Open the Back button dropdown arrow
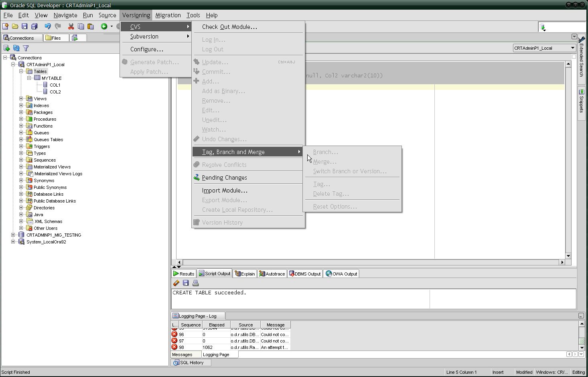588x377 pixels. tap(112, 26)
